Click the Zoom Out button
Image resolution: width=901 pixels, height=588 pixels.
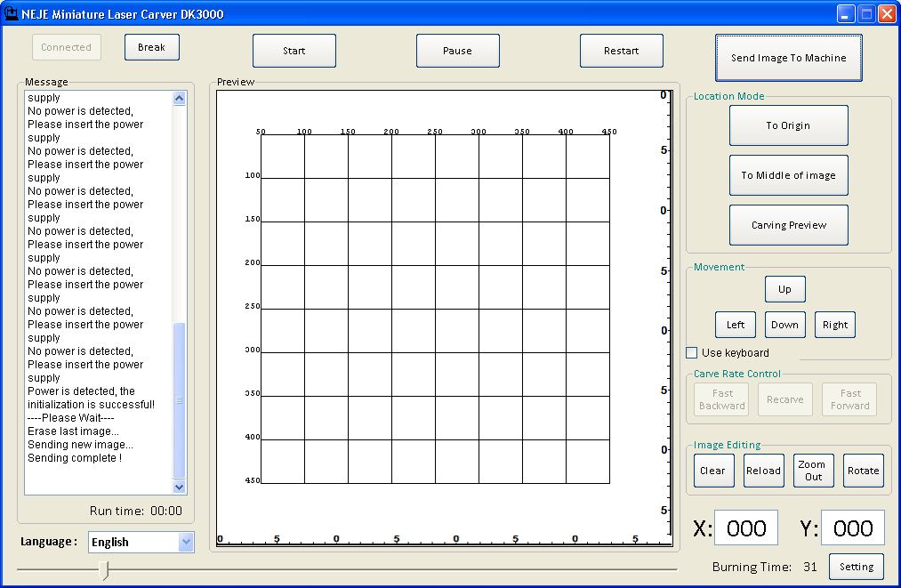click(x=813, y=471)
